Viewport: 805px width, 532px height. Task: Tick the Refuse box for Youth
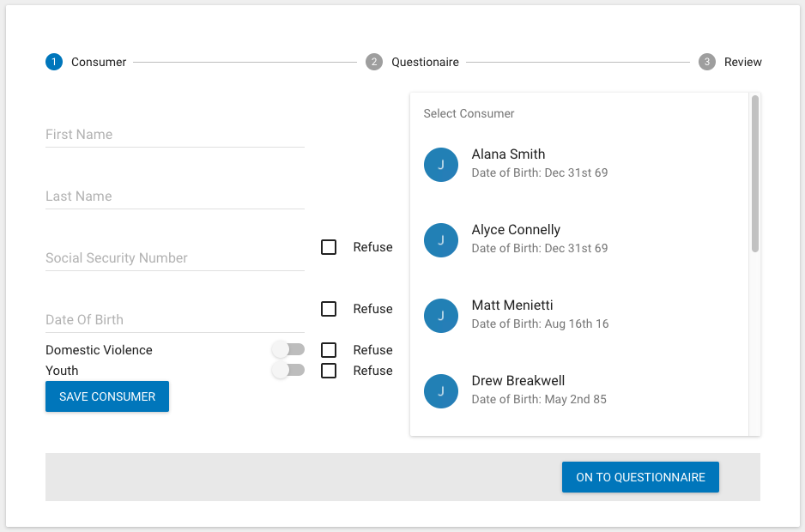[x=329, y=371]
